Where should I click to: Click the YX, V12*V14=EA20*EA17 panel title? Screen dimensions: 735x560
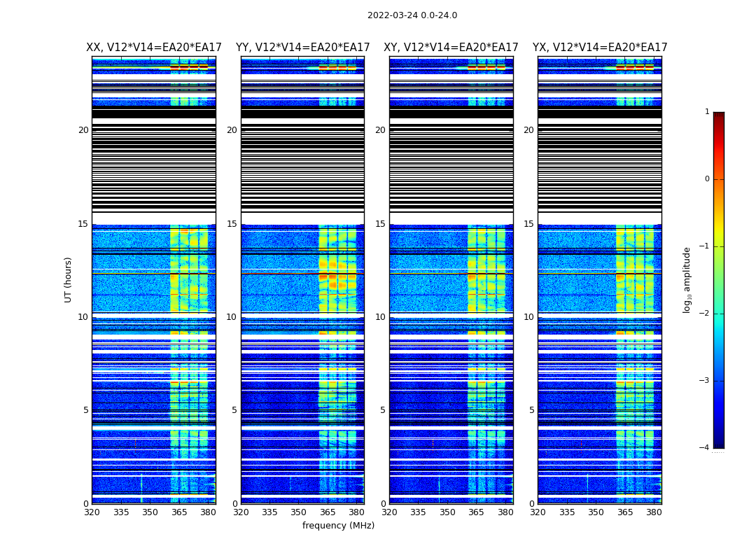click(x=600, y=48)
